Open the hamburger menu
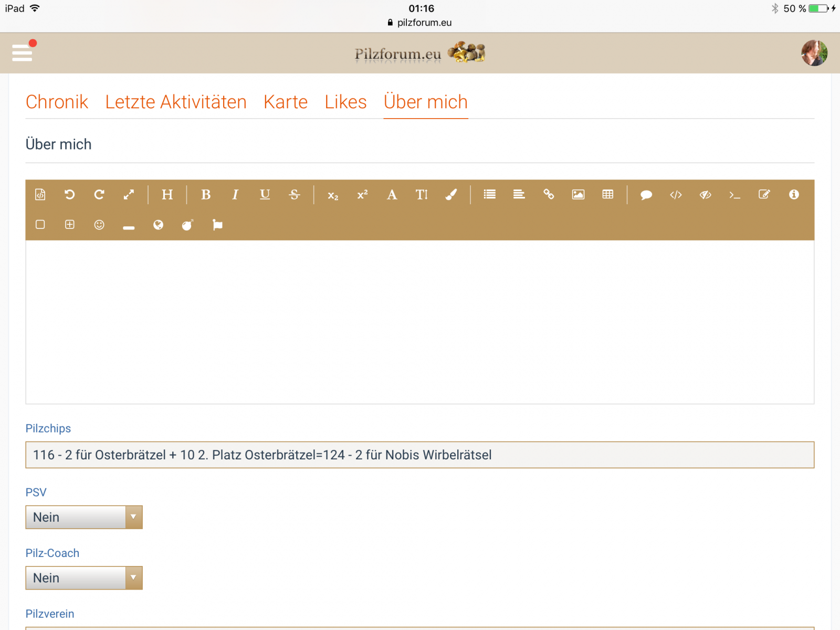 [x=22, y=52]
